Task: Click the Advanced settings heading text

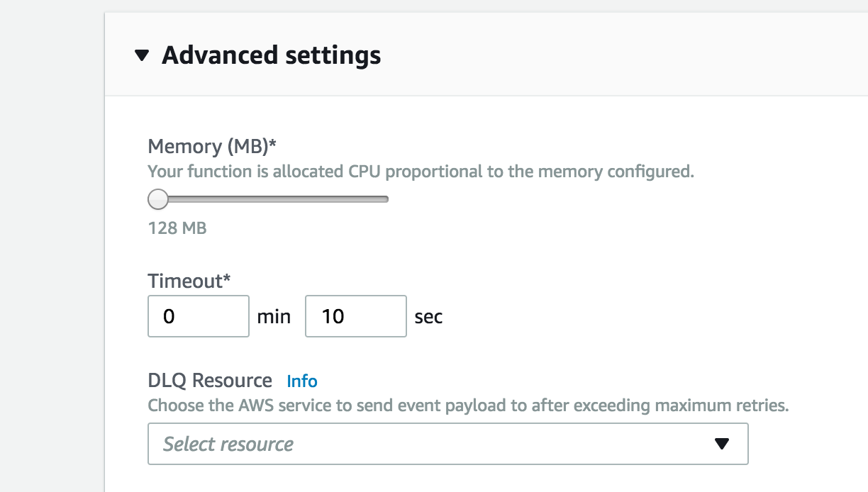Action: [271, 55]
